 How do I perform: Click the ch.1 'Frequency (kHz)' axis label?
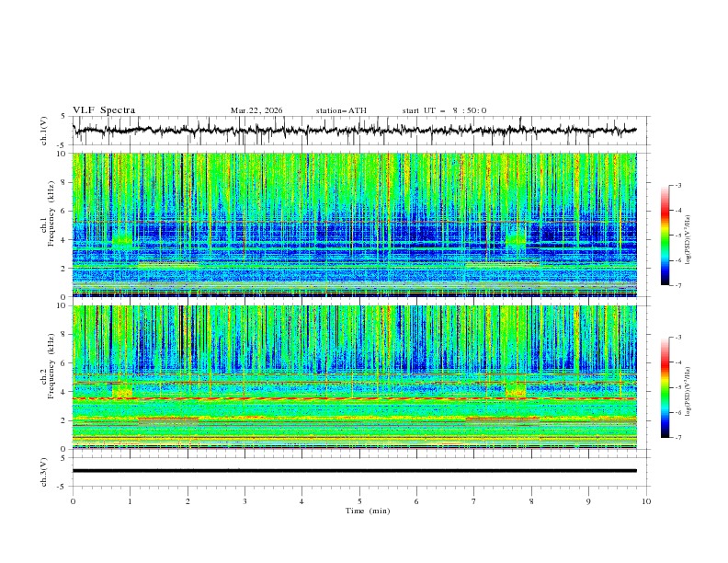pos(51,214)
